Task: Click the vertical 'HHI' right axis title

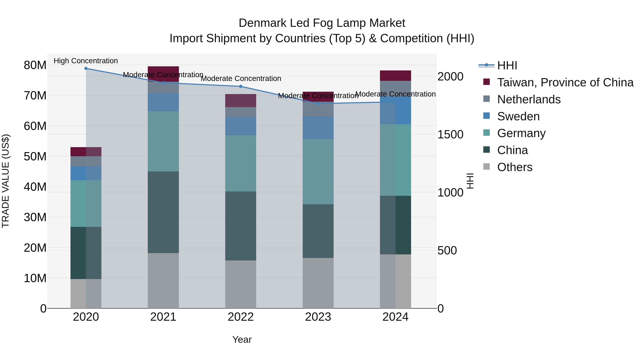Action: pos(470,181)
